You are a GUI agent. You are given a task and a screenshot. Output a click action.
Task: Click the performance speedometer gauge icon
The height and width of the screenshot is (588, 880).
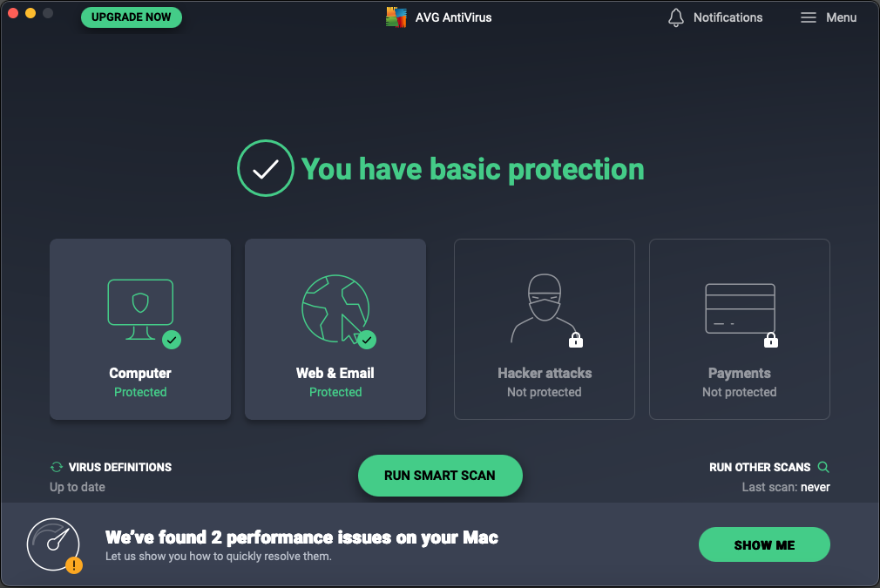53,544
